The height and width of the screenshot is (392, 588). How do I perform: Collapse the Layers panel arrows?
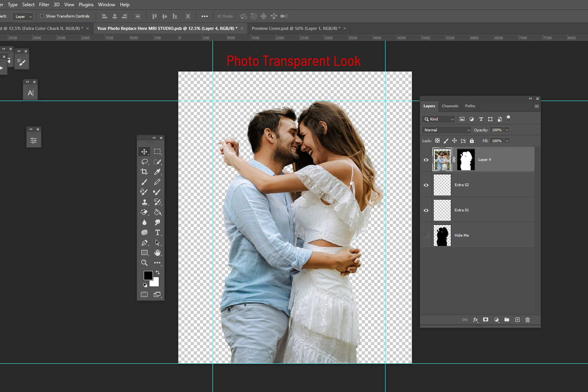click(x=530, y=98)
